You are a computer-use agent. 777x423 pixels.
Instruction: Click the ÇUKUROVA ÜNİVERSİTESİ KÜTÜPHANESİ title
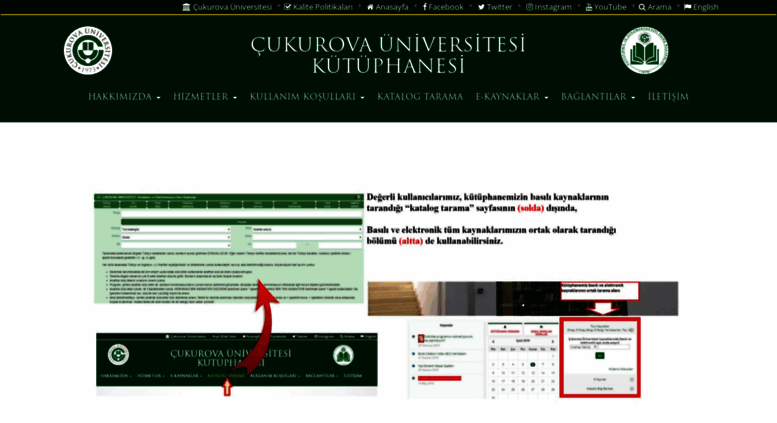tap(388, 55)
